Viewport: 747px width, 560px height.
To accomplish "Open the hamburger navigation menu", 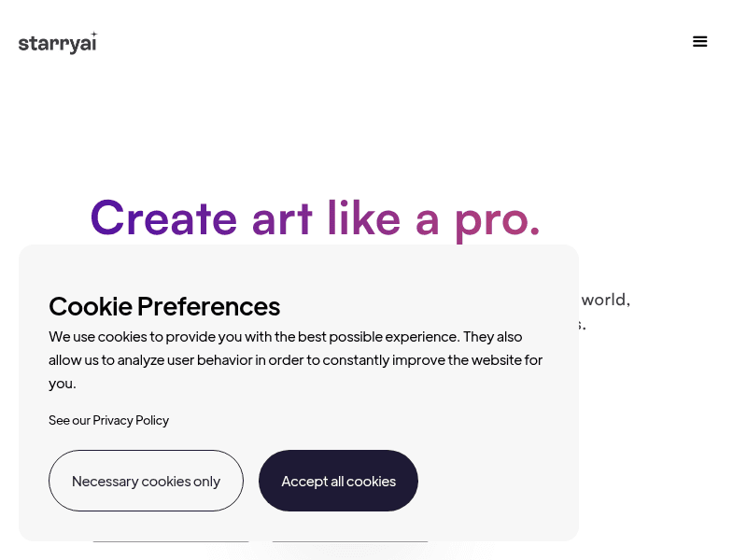I will click(x=699, y=41).
